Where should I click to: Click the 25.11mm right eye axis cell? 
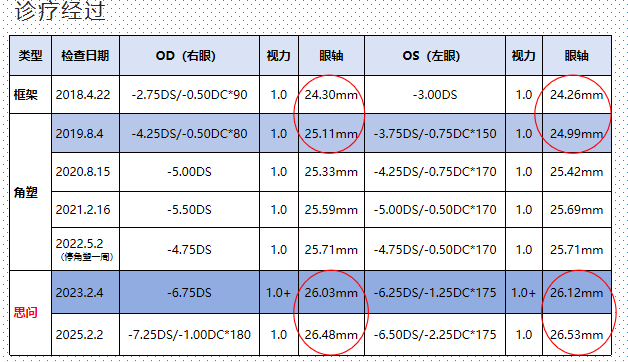331,133
